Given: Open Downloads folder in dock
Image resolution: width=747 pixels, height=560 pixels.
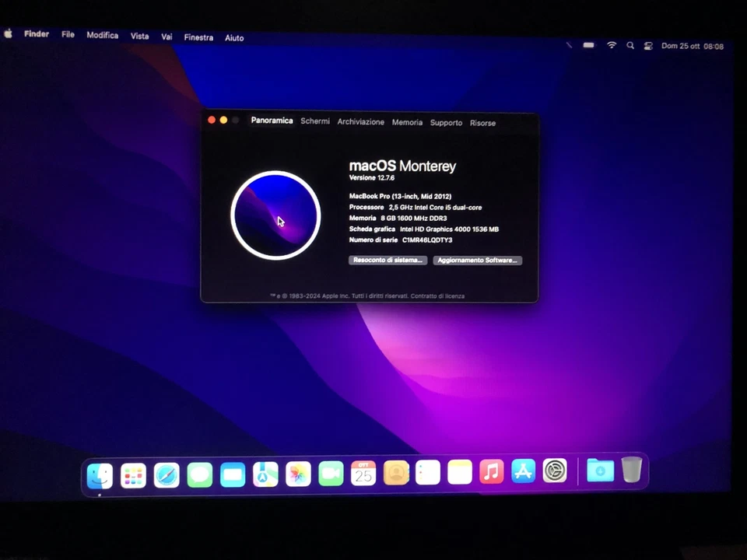Looking at the screenshot, I should (x=600, y=470).
